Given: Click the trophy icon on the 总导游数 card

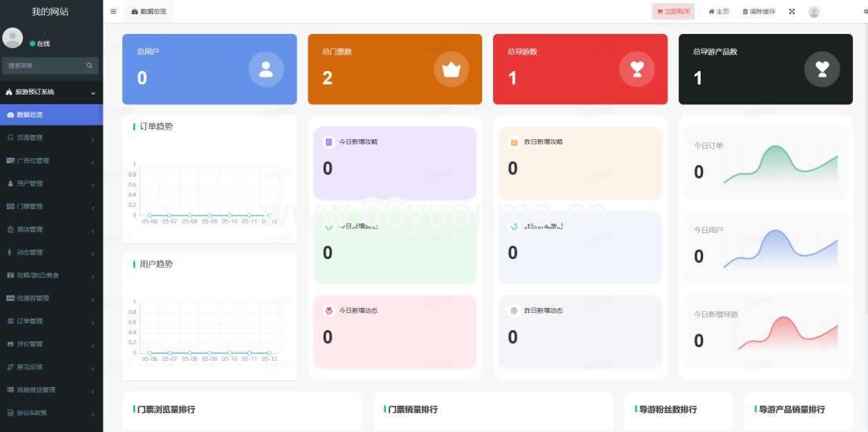Looking at the screenshot, I should 637,69.
